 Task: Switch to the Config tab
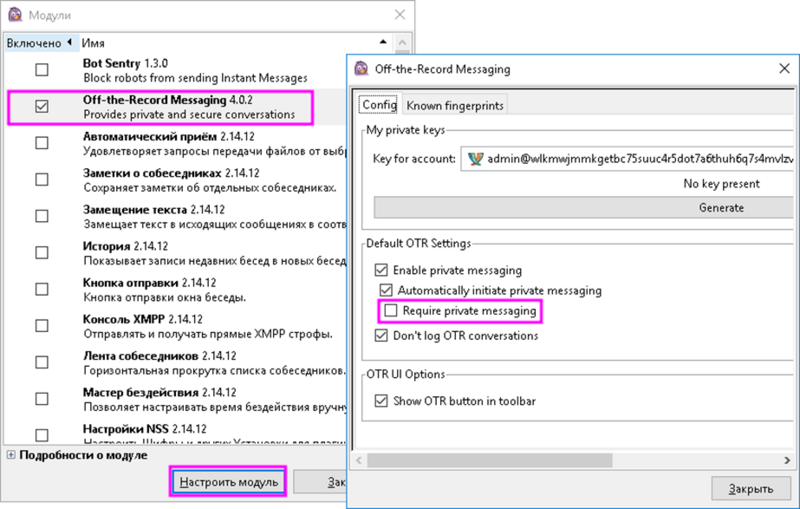pyautogui.click(x=379, y=105)
